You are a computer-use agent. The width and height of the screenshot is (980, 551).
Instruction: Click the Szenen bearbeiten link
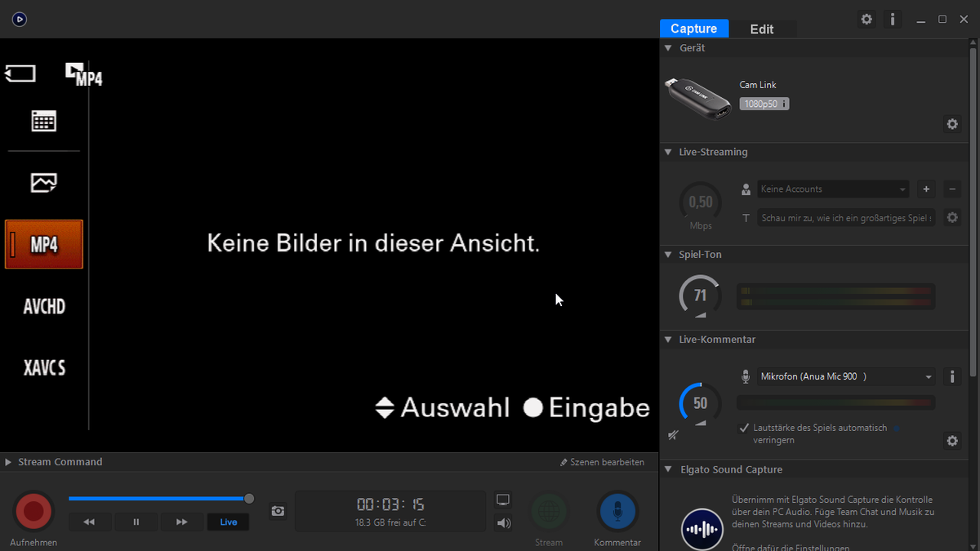603,462
